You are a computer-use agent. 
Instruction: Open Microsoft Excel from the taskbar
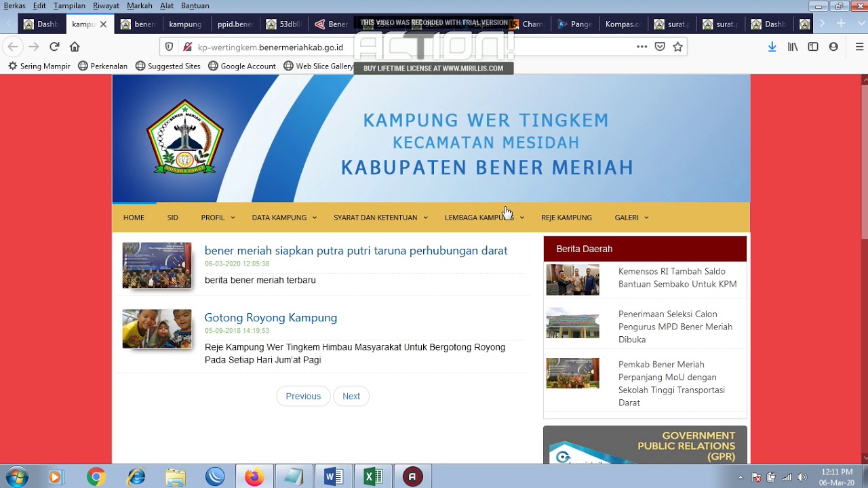[373, 477]
